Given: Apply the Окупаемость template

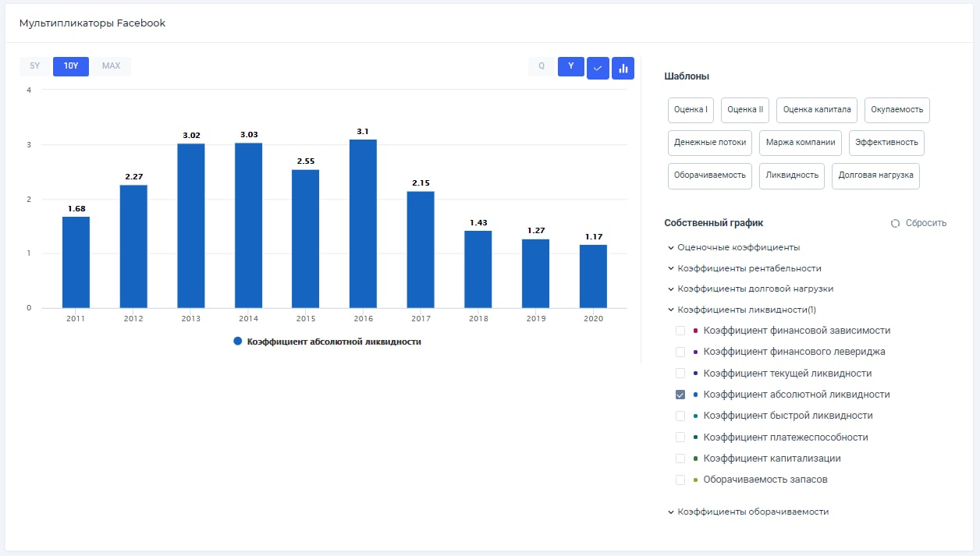Looking at the screenshot, I should tap(897, 110).
